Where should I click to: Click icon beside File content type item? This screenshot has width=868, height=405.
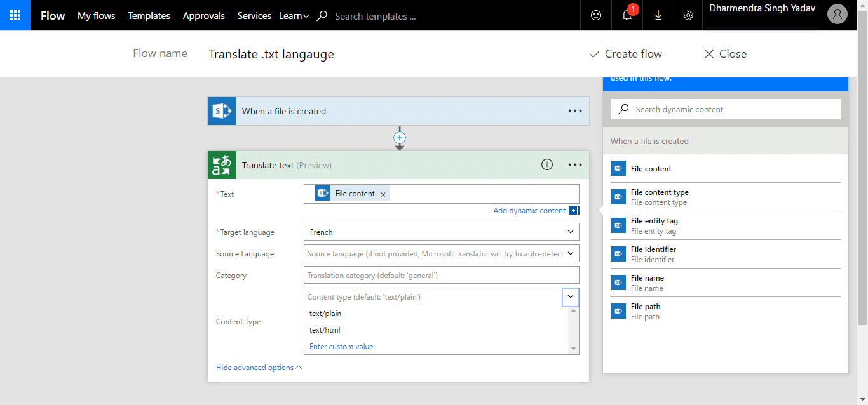[618, 197]
